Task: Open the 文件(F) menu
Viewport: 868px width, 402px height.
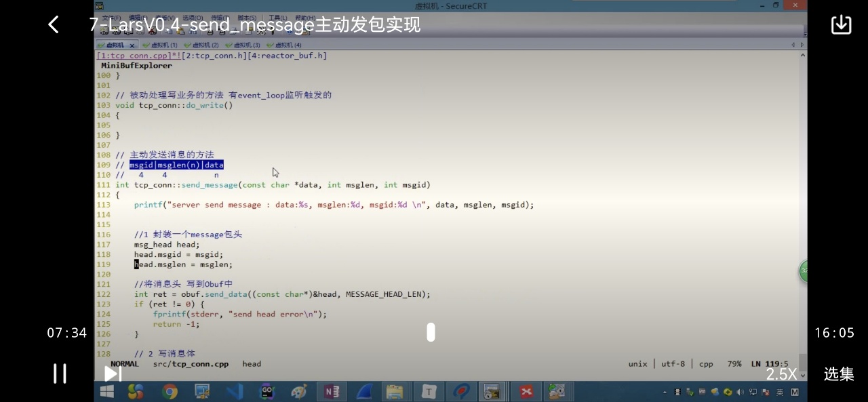Action: 111,18
